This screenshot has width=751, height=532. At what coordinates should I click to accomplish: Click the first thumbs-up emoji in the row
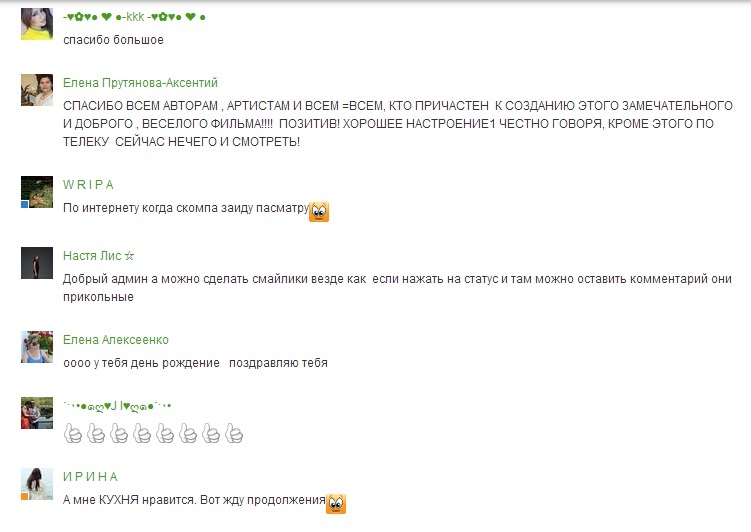pyautogui.click(x=73, y=434)
